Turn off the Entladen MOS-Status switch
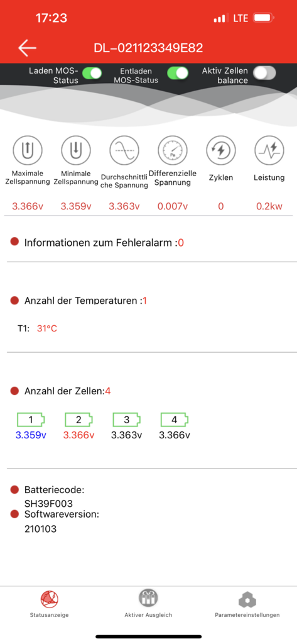 178,73
